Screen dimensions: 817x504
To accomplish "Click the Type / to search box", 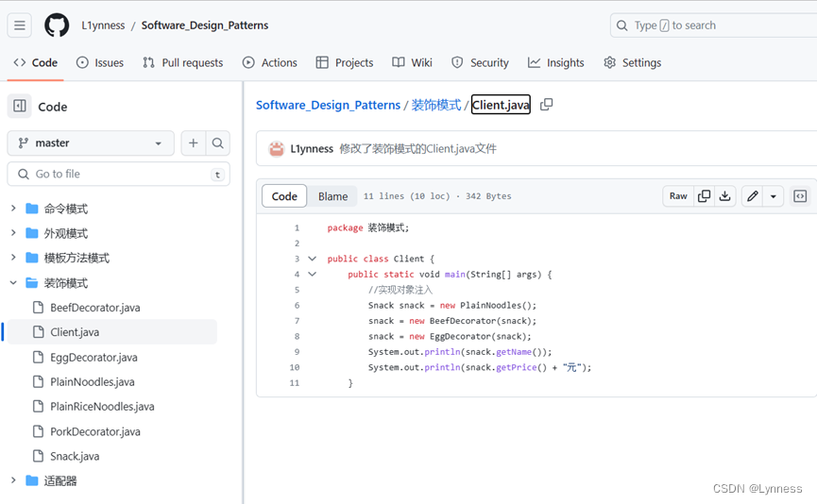I will click(713, 25).
